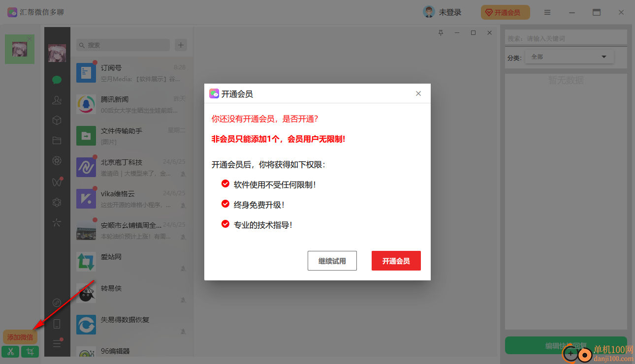
Task: Open the 文件传输助手 chat
Action: [131, 136]
